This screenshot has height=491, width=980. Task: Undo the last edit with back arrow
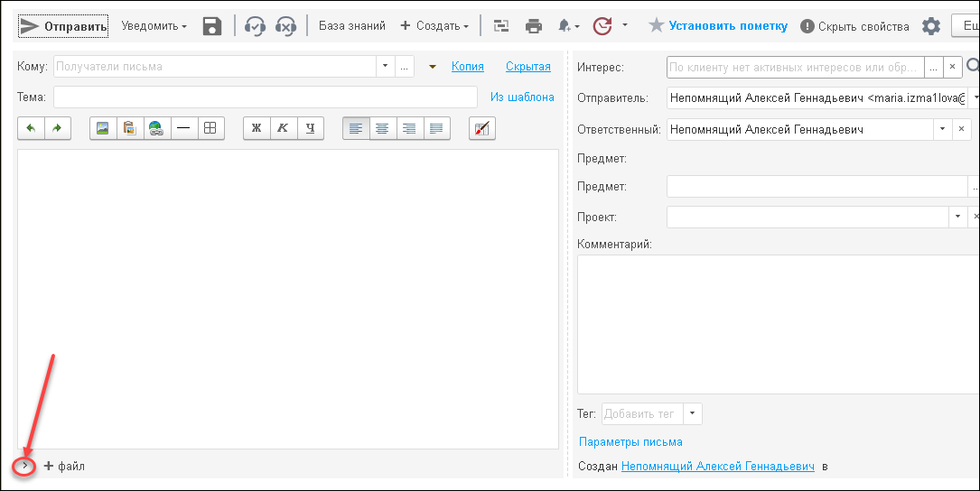(x=31, y=129)
